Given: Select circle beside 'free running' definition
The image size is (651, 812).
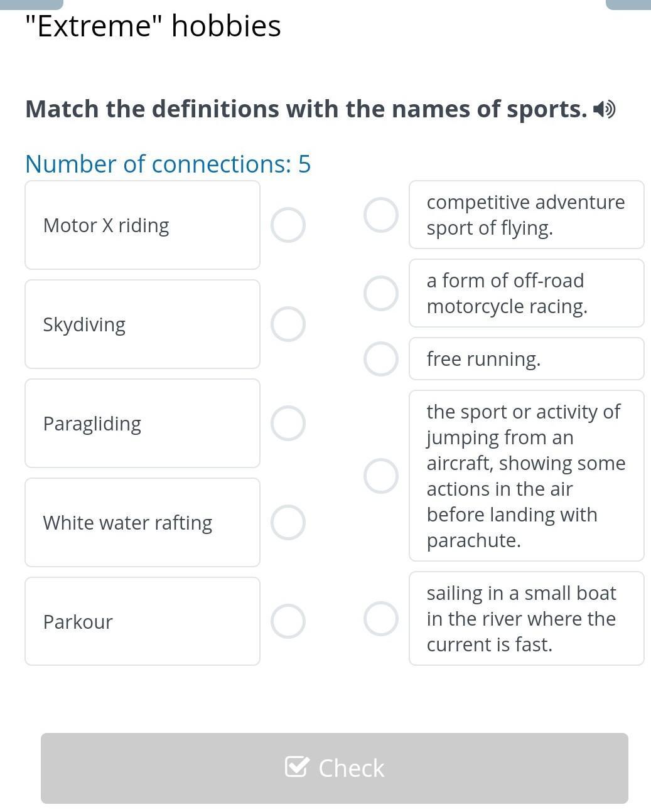Looking at the screenshot, I should pyautogui.click(x=381, y=359).
